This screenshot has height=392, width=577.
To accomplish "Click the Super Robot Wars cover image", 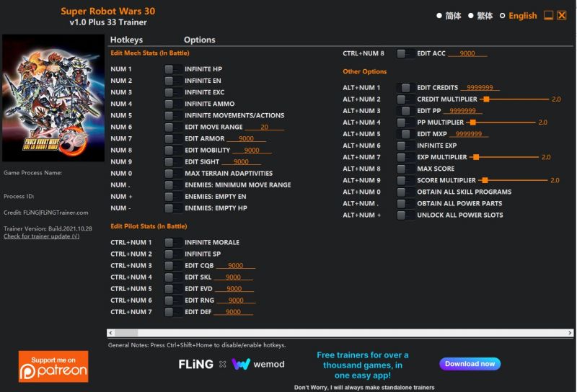I will pos(53,98).
